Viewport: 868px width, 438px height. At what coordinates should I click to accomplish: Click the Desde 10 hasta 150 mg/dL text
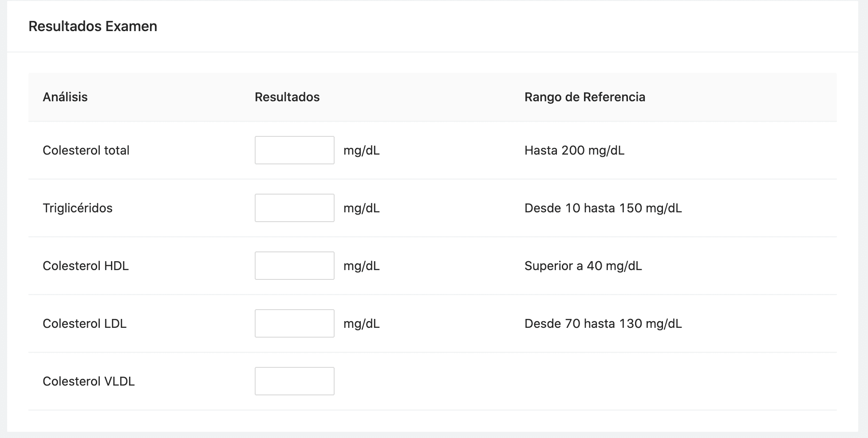pyautogui.click(x=603, y=208)
